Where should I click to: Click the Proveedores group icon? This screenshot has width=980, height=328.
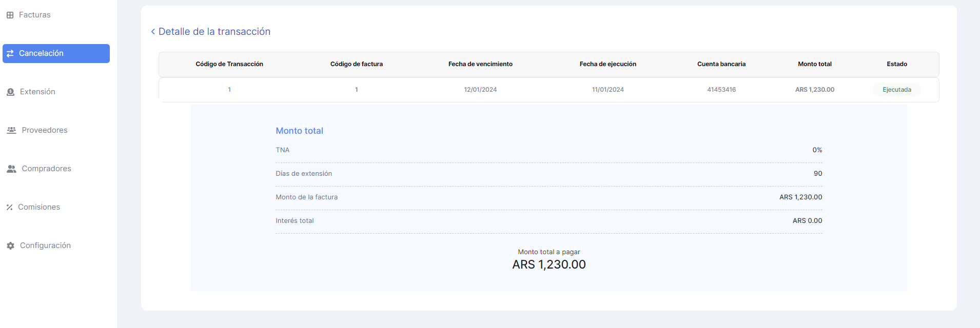pyautogui.click(x=11, y=130)
